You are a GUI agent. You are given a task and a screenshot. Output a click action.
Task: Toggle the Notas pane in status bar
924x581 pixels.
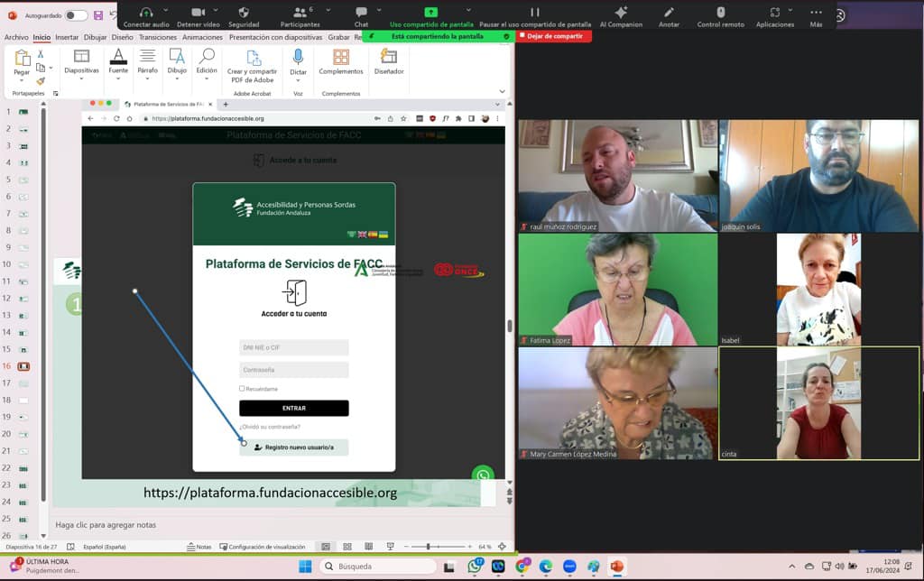click(x=199, y=547)
